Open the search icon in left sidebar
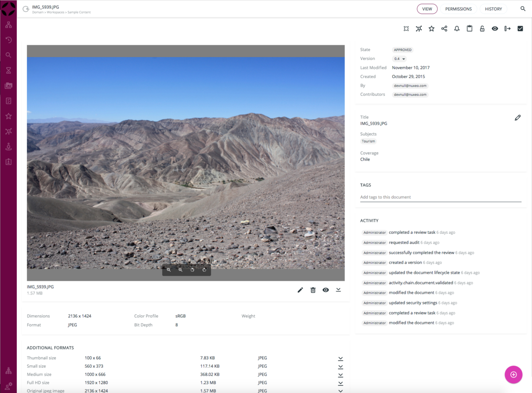Viewport: 532px width, 393px height. pos(8,55)
